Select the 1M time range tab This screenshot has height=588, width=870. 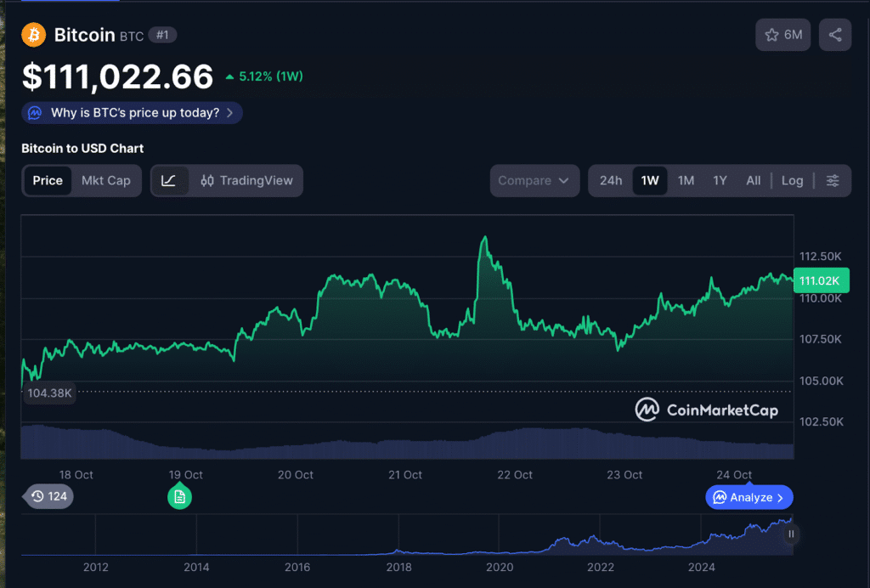[686, 180]
